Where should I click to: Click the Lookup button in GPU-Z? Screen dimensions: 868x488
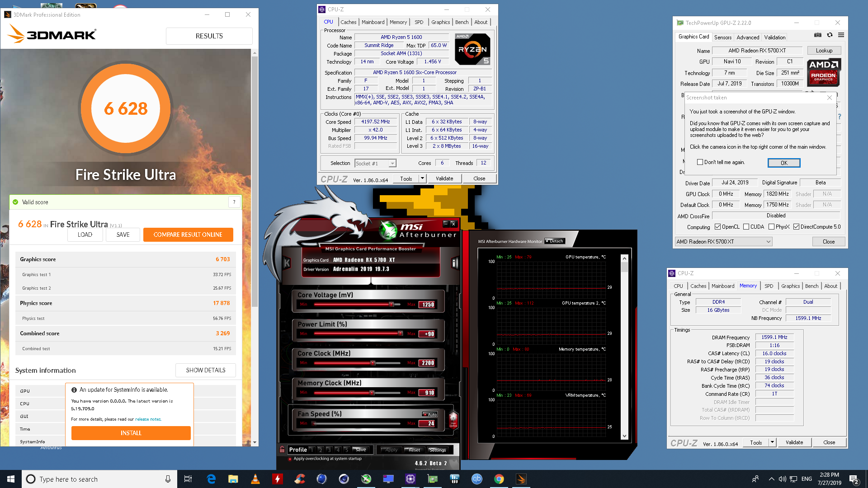(x=824, y=51)
